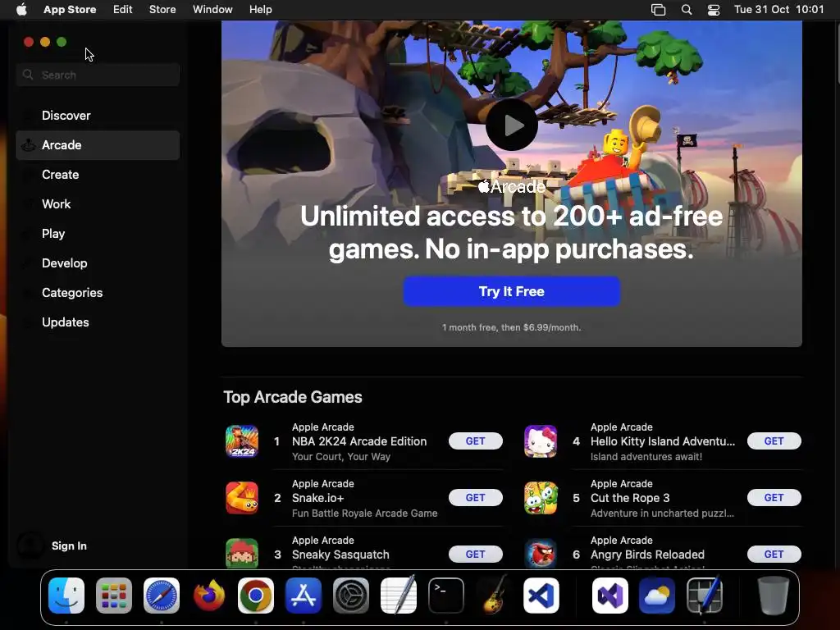Viewport: 840px width, 630px height.
Task: Open Trash from the Dock
Action: pyautogui.click(x=773, y=596)
